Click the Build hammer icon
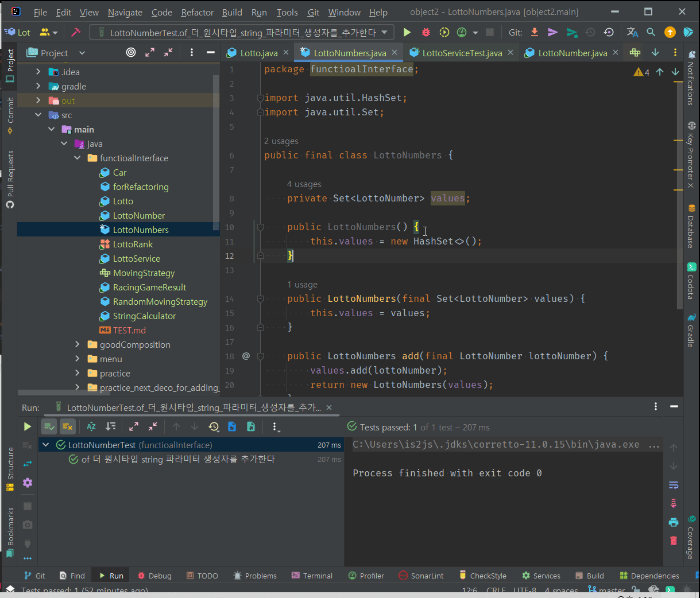Viewport: 700px width, 598px height. (75, 33)
